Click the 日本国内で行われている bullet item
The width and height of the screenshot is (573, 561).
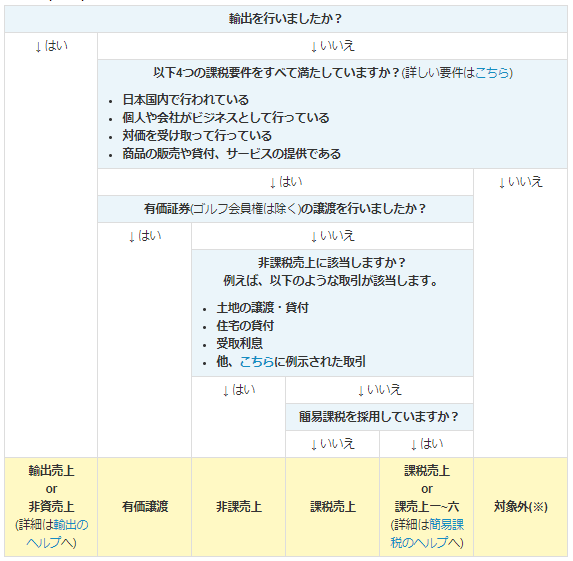pos(186,99)
